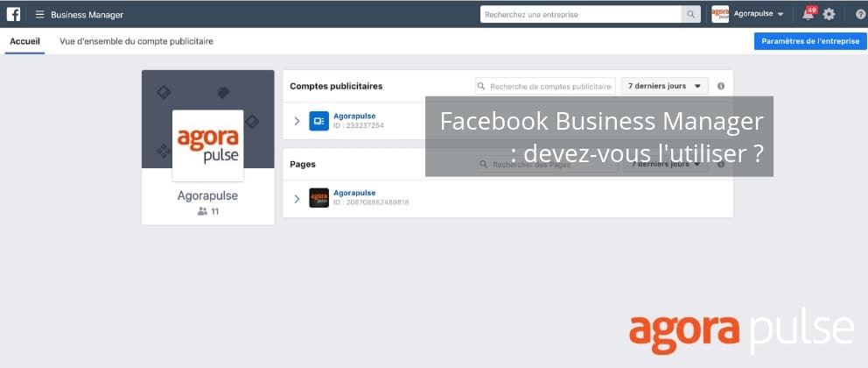Open 'Vue d'ensemble du compte publicitaire' tab
This screenshot has width=868, height=368.
136,41
